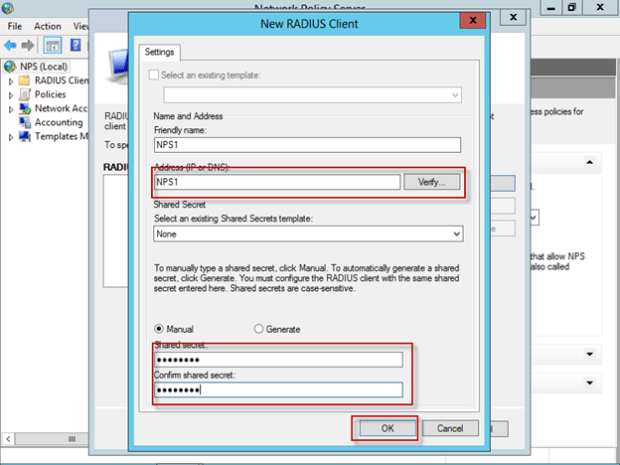Click the Templates Management tree icon
This screenshot has width=620, height=465.
click(25, 136)
